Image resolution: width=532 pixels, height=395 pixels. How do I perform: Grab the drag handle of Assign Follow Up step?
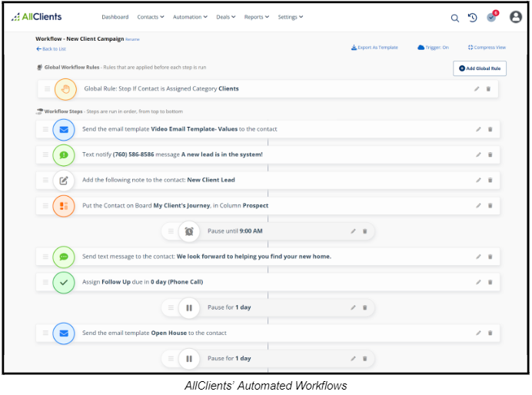click(45, 282)
